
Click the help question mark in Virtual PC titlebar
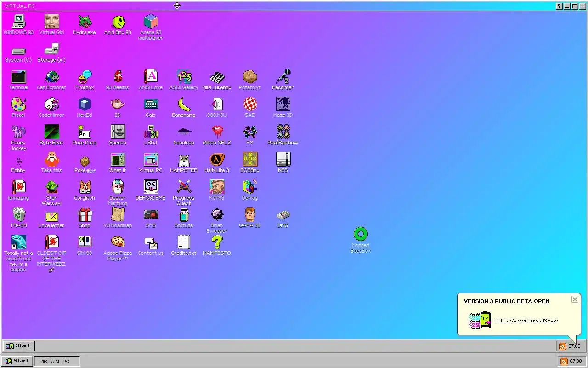click(559, 6)
